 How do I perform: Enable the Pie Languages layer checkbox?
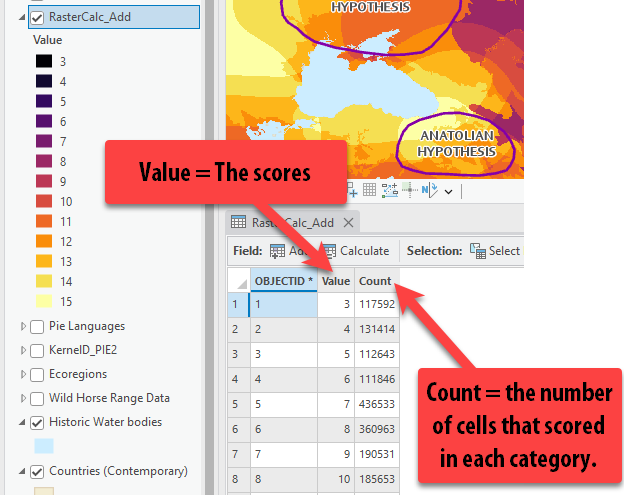point(37,326)
